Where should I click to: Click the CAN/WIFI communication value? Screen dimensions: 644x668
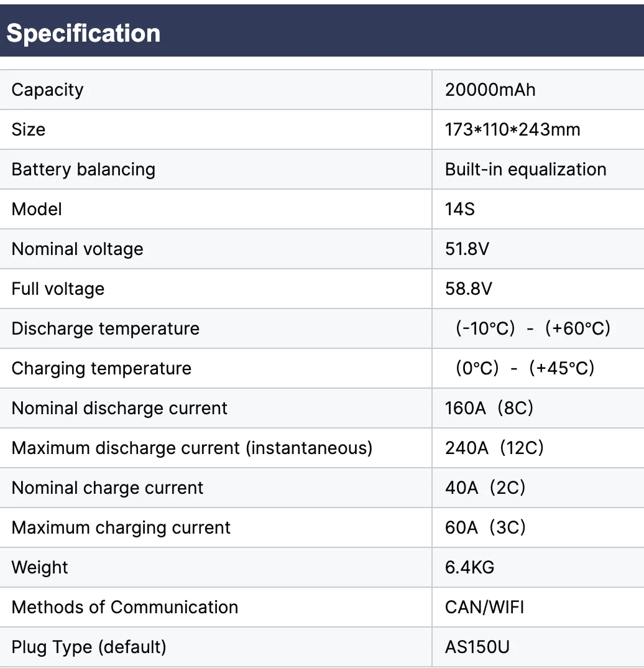click(x=484, y=607)
